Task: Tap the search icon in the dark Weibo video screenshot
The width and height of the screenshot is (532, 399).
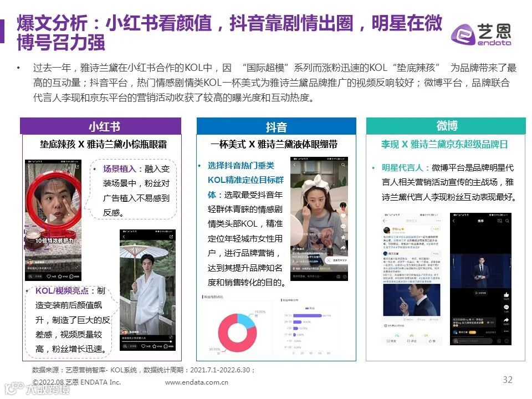Action: tap(507, 221)
